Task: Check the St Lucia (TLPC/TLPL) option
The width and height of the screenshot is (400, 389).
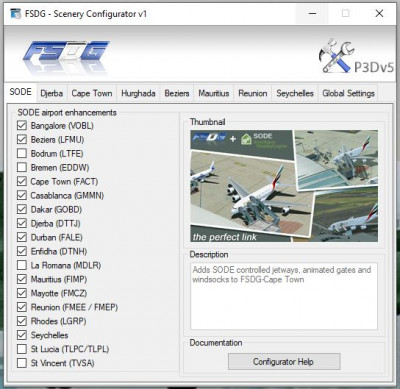Action: [22, 349]
